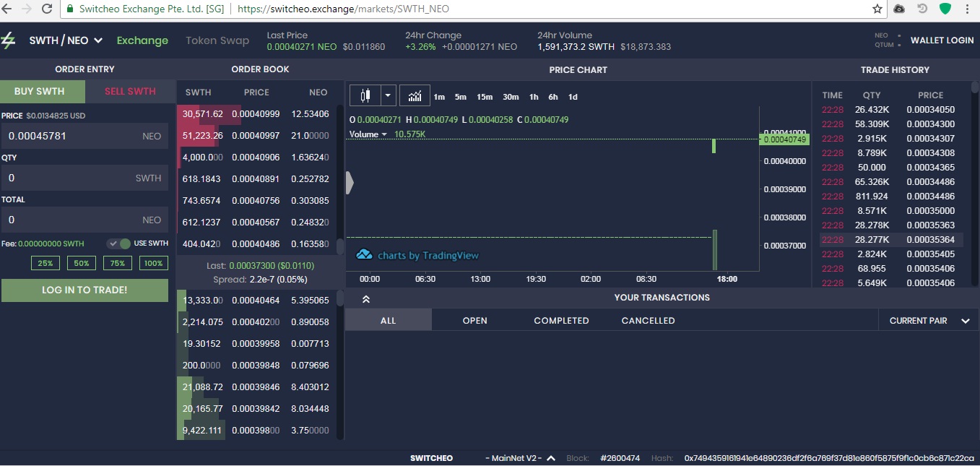Screen dimensions: 980x466
Task: Click the Switcheo logo icon
Action: (8, 40)
